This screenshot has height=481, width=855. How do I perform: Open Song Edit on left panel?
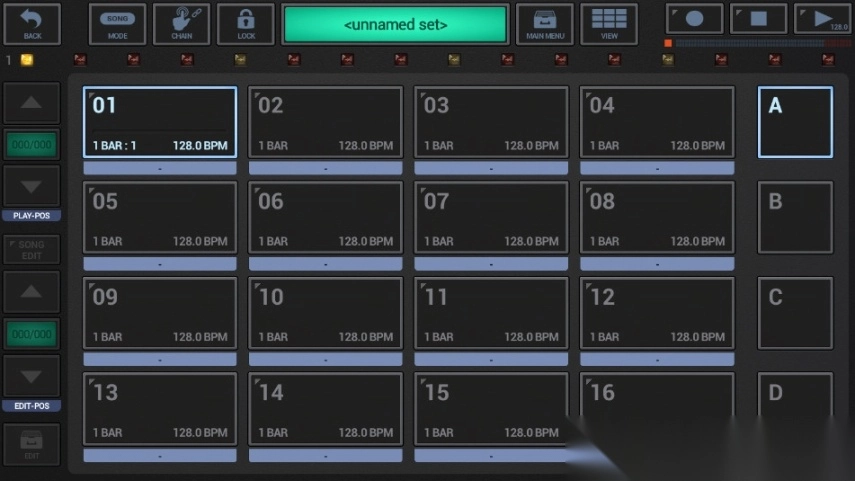coord(32,249)
